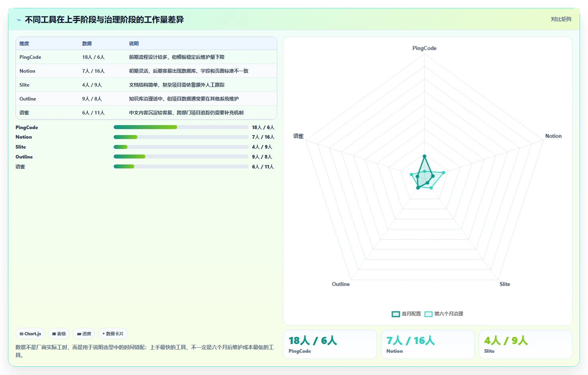
Task: Open the PingCode 18人 / 6人 data card
Action: pyautogui.click(x=330, y=344)
